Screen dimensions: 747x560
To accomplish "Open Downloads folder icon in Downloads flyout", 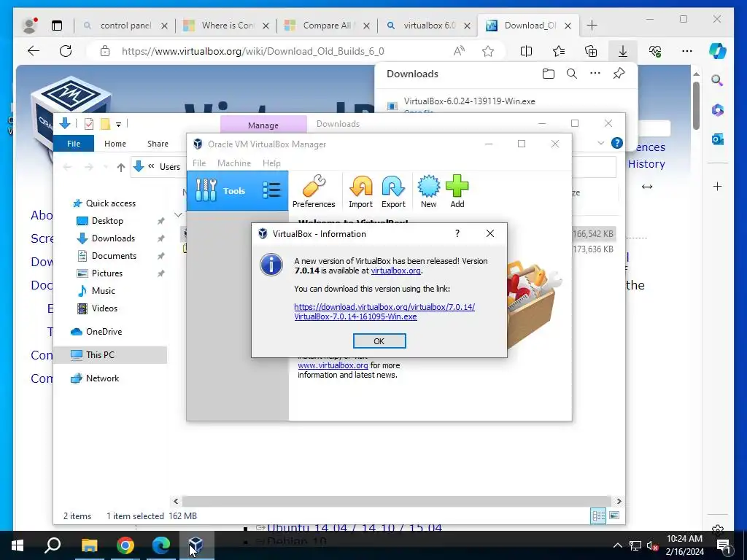I will pyautogui.click(x=549, y=74).
